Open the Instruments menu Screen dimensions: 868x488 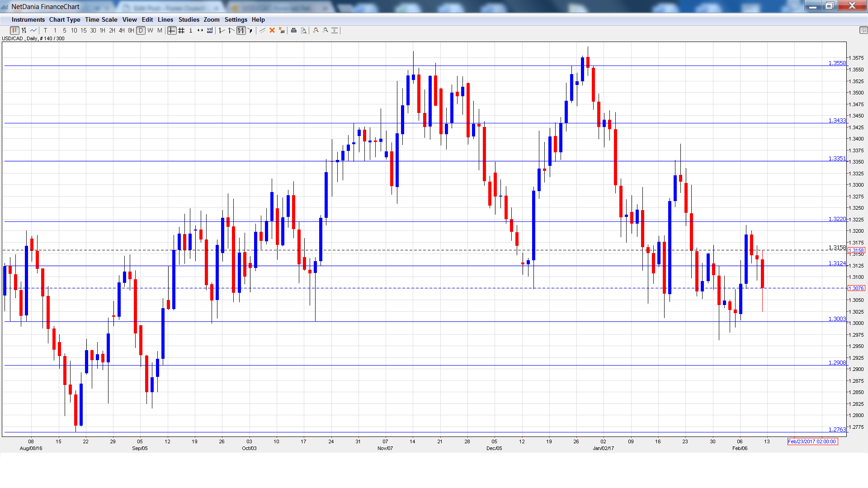coord(28,20)
